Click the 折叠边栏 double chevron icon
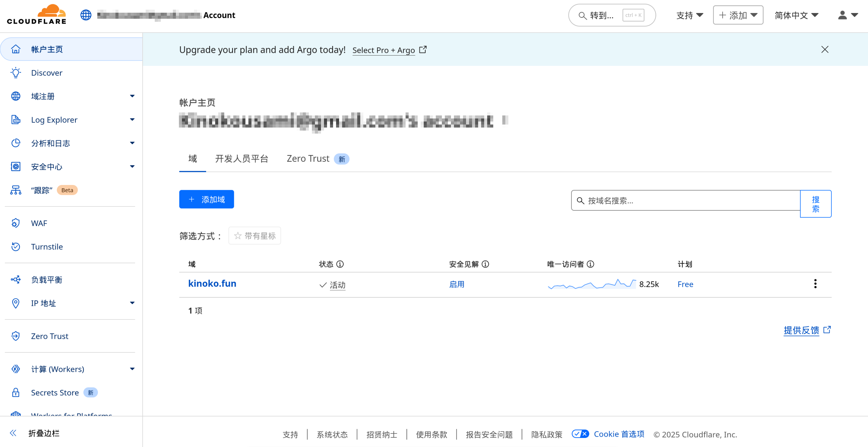868x447 pixels. 13,433
